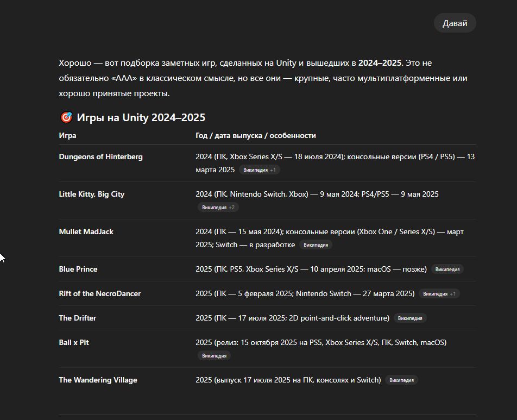
Task: Click the Википедия +1 chip for Rift of the NecroDancer
Action: click(439, 294)
